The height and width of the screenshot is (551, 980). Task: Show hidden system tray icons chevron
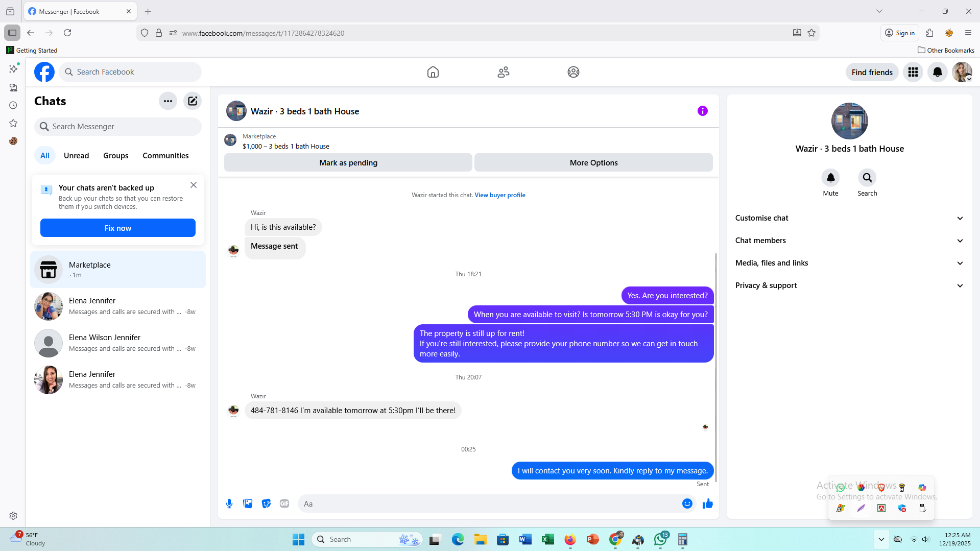(881, 539)
